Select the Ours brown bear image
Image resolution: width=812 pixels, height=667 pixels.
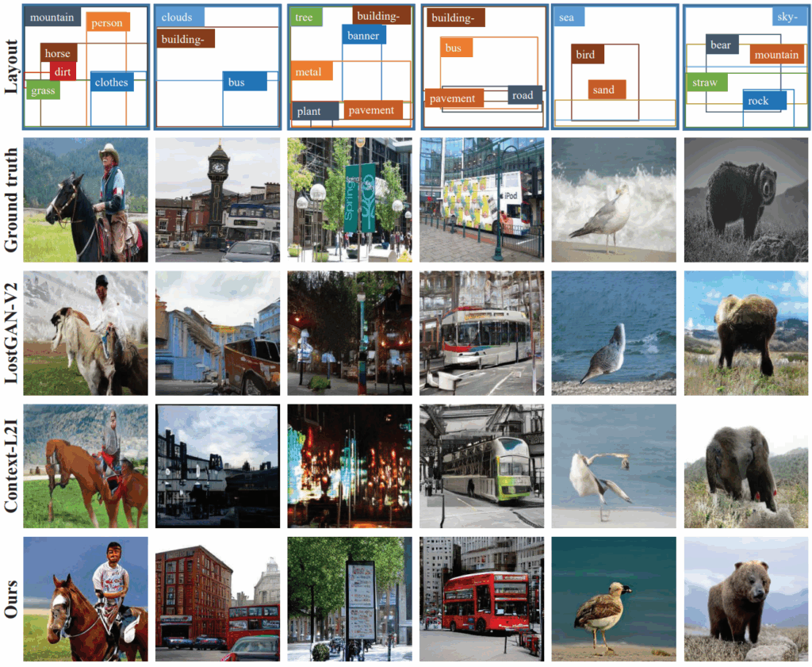pos(745,599)
